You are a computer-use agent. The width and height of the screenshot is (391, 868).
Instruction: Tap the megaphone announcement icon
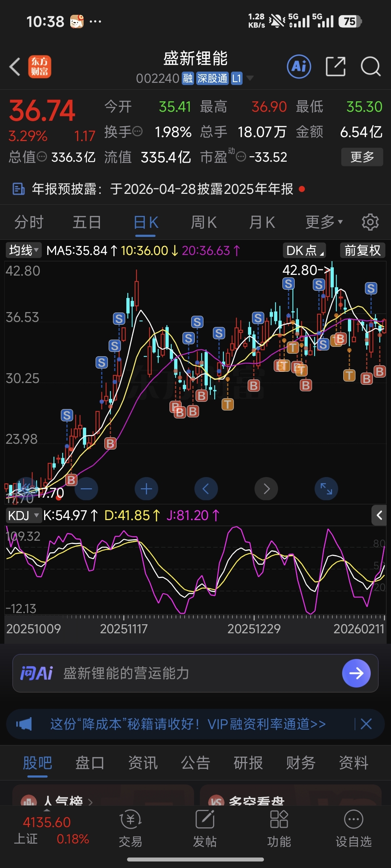(24, 724)
